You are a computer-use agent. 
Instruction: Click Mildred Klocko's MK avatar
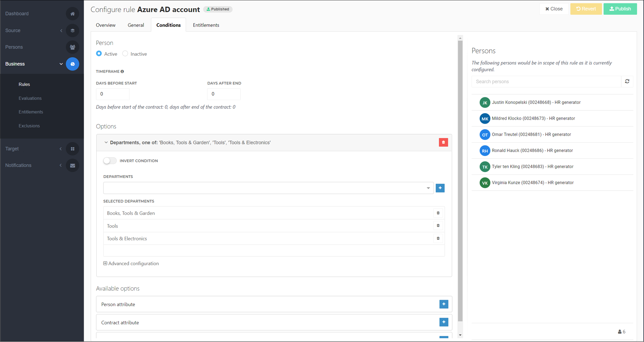pos(485,119)
